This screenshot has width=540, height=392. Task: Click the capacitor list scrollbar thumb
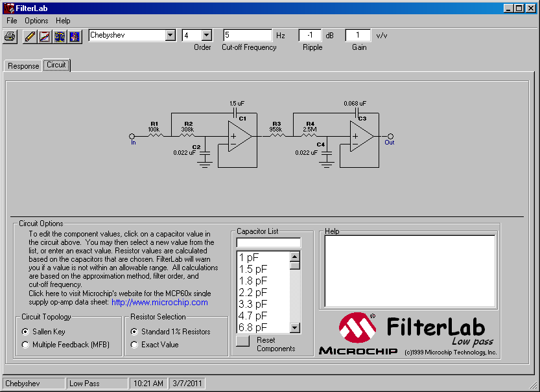click(x=295, y=266)
